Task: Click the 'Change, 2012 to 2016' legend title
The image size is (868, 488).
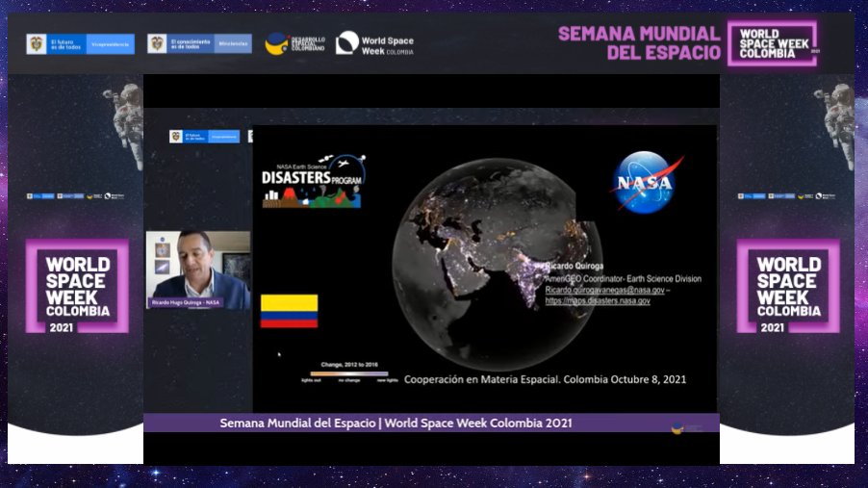Action: pyautogui.click(x=349, y=365)
